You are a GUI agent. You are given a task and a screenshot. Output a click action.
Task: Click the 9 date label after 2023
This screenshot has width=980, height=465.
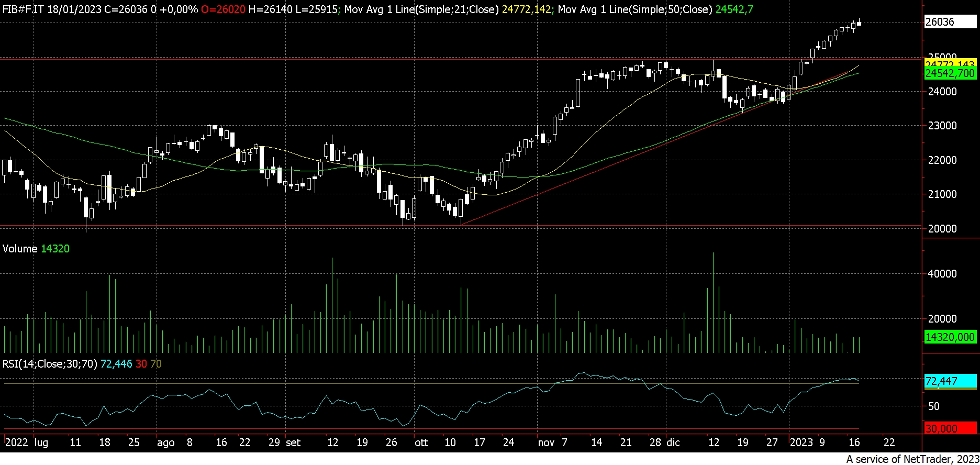[822, 442]
